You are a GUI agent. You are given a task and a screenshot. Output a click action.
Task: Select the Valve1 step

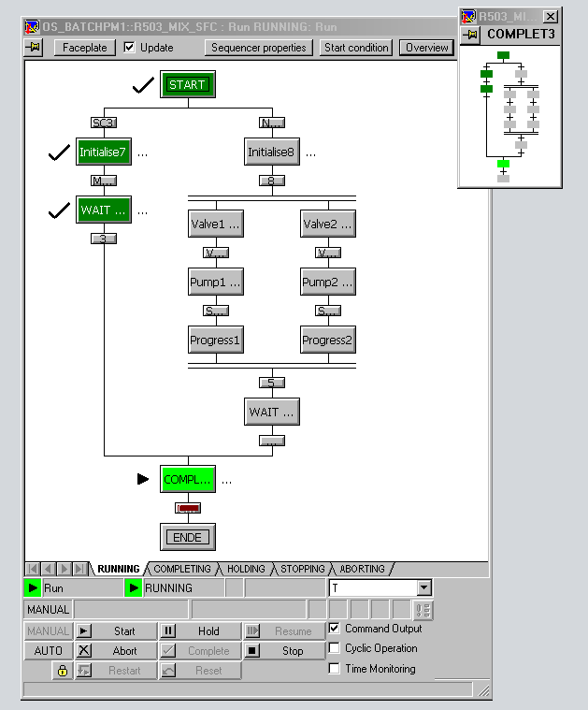point(216,224)
